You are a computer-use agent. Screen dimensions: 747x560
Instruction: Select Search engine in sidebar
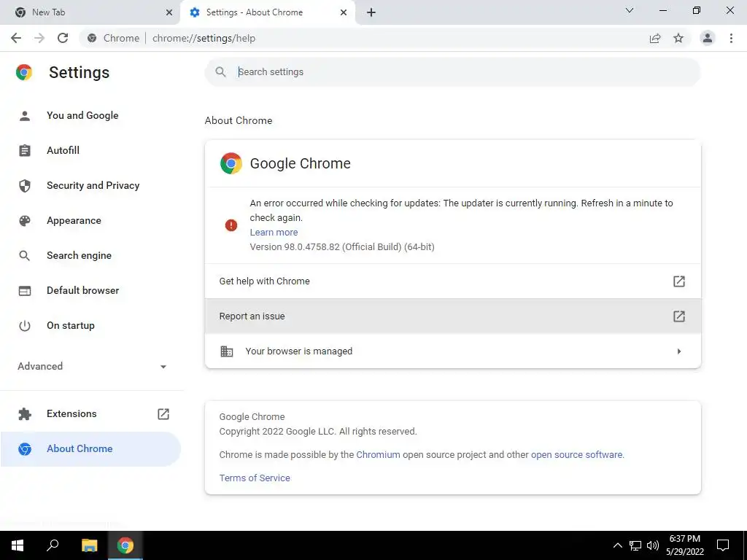[91, 255]
